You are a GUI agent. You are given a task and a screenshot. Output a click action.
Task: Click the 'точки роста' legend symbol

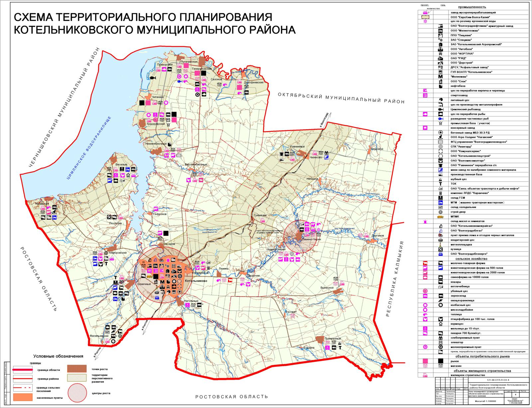click(x=77, y=369)
